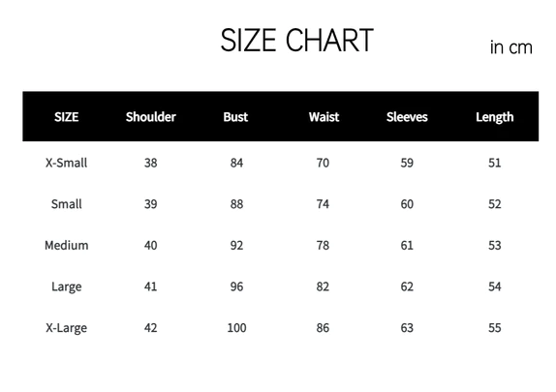
Task: Click the X-Small row label
Action: click(66, 163)
